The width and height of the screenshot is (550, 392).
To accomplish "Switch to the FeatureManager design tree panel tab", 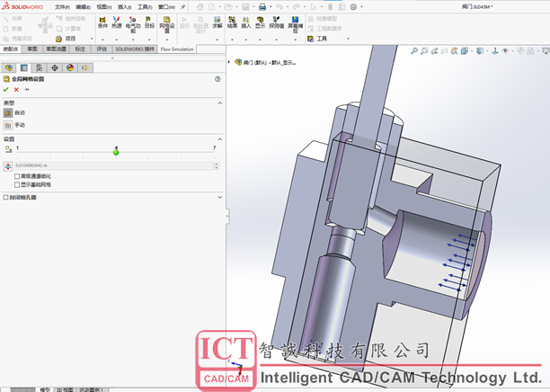I will pyautogui.click(x=9, y=67).
